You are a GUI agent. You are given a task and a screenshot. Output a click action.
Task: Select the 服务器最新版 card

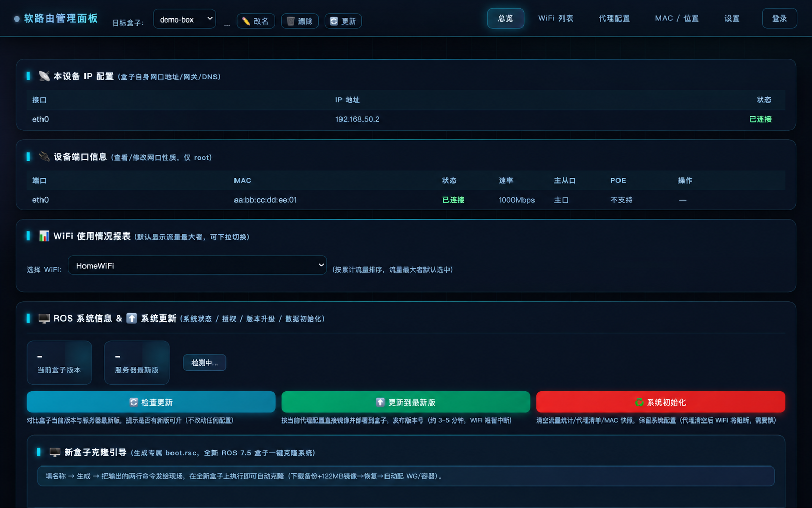[137, 363]
